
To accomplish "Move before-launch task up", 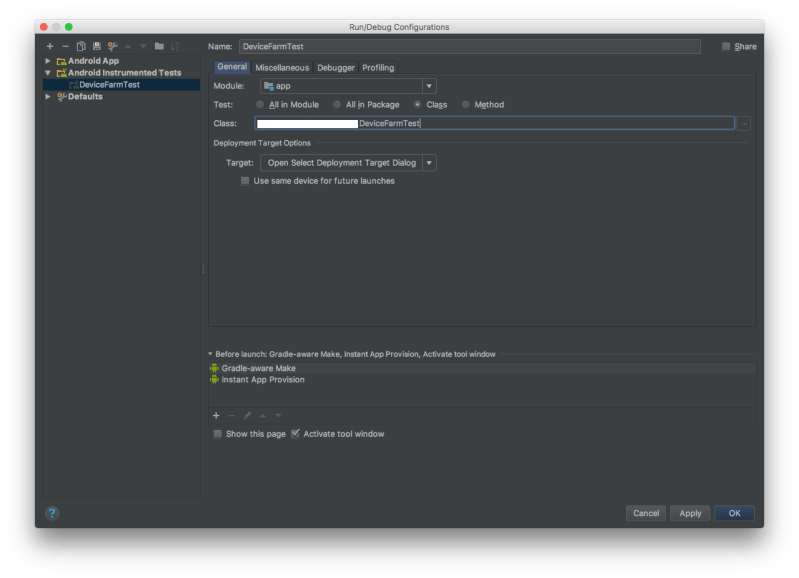I will pos(263,415).
